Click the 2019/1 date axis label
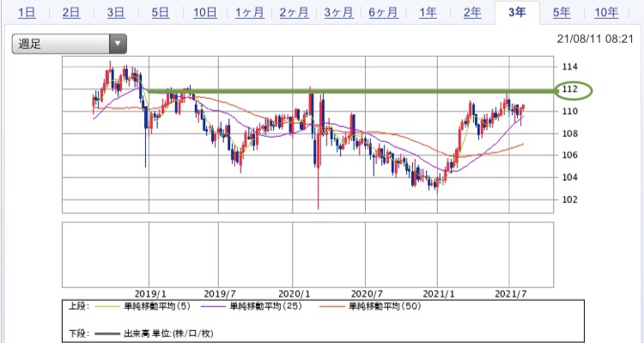644x343 pixels. coord(151,294)
